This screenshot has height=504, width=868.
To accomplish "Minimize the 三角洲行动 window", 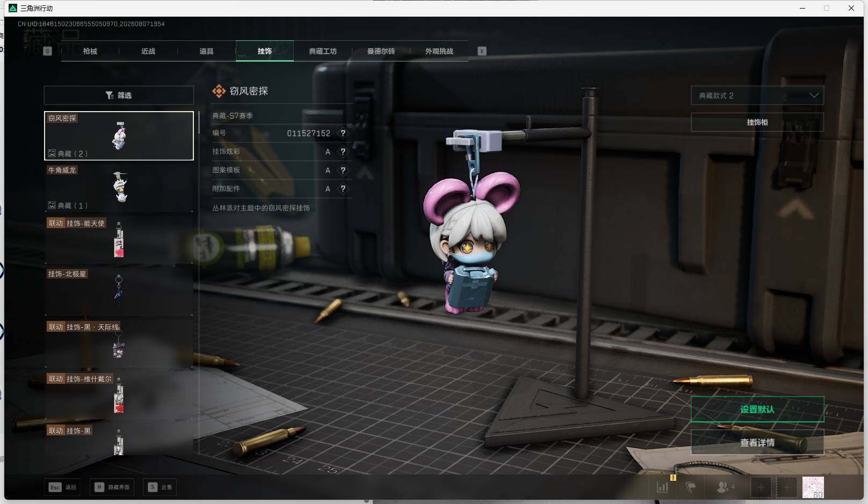I will (x=802, y=8).
